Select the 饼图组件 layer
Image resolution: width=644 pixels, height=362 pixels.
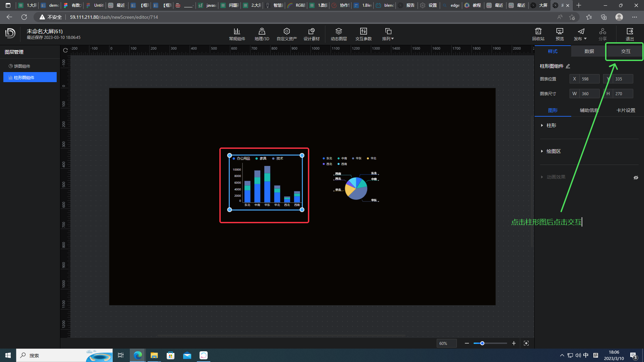click(30, 66)
